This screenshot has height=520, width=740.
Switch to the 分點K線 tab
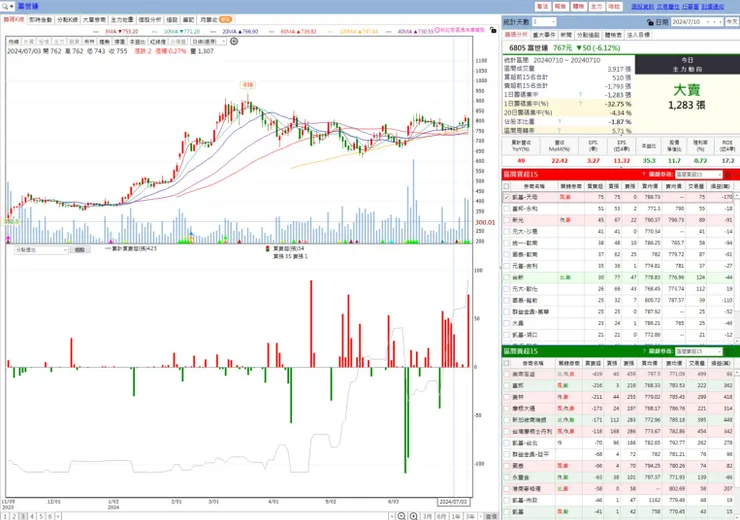[x=67, y=20]
